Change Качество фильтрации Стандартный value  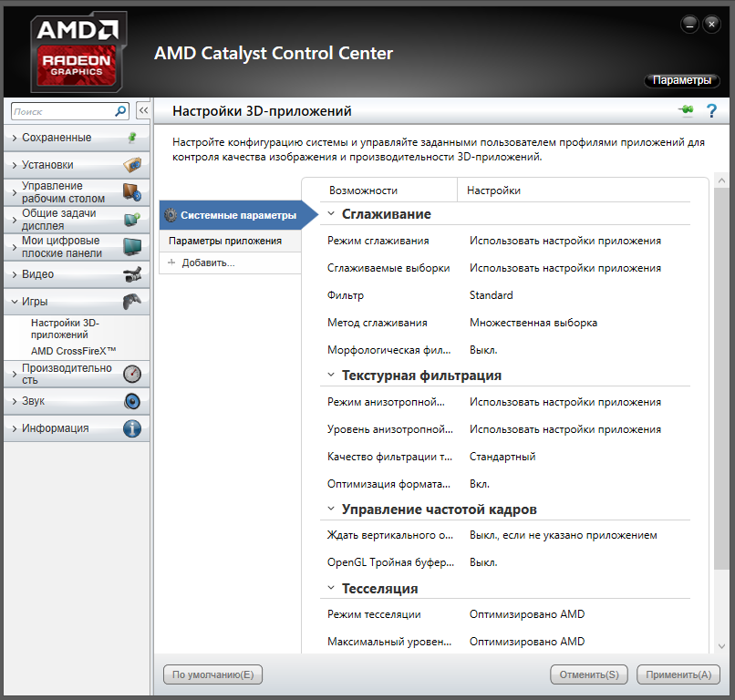click(502, 457)
